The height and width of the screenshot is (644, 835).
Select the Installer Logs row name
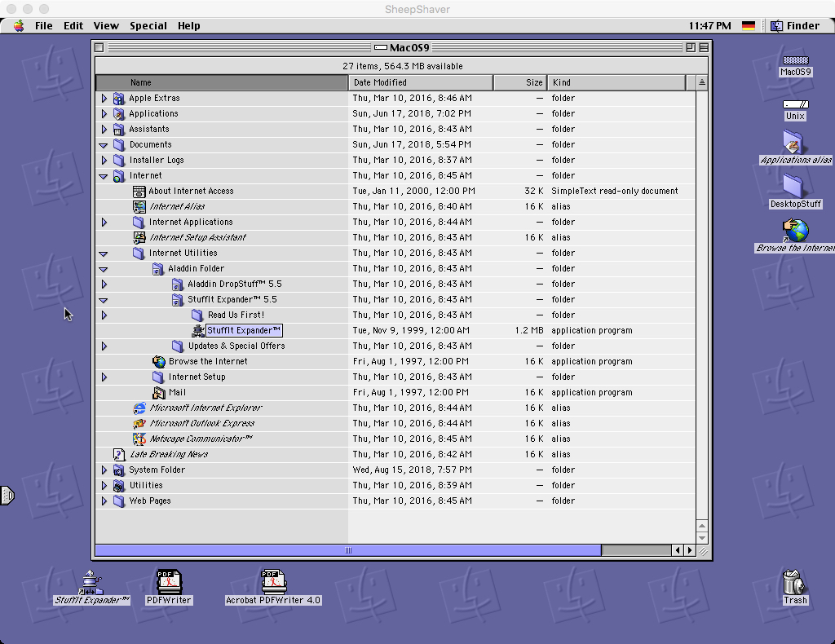pos(157,161)
